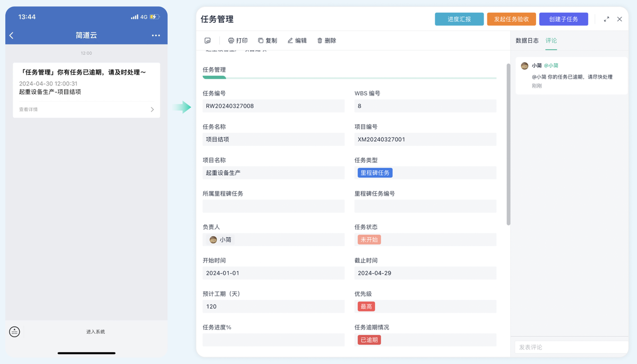This screenshot has height=364, width=637.
Task: Switch to the 数据日志 tab
Action: (527, 40)
